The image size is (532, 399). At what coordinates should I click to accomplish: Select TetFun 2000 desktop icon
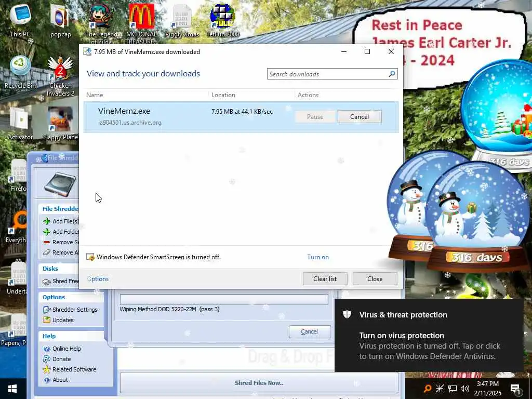222,20
